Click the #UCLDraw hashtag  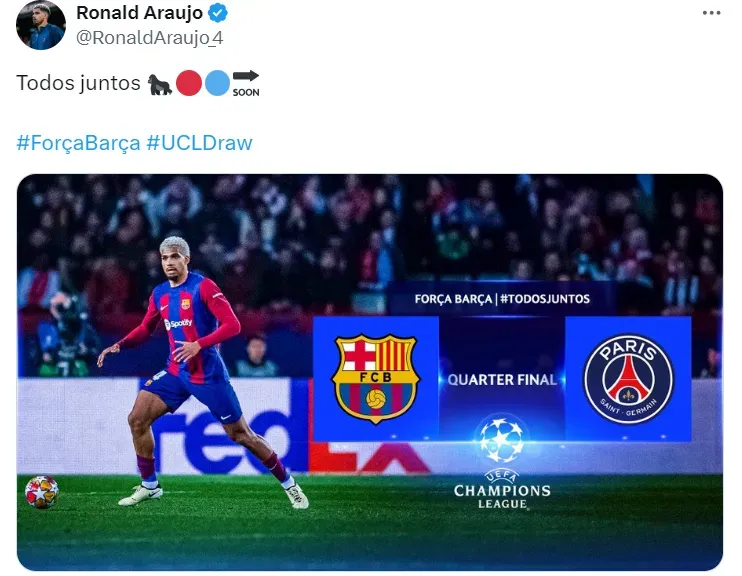[199, 142]
